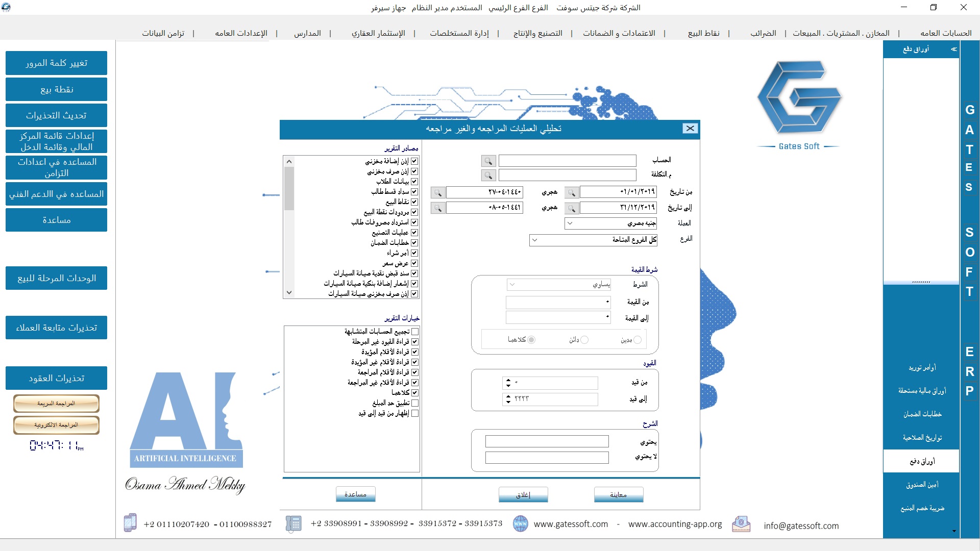Click تحذيرات العقود button
The image size is (980, 551).
[x=57, y=378]
